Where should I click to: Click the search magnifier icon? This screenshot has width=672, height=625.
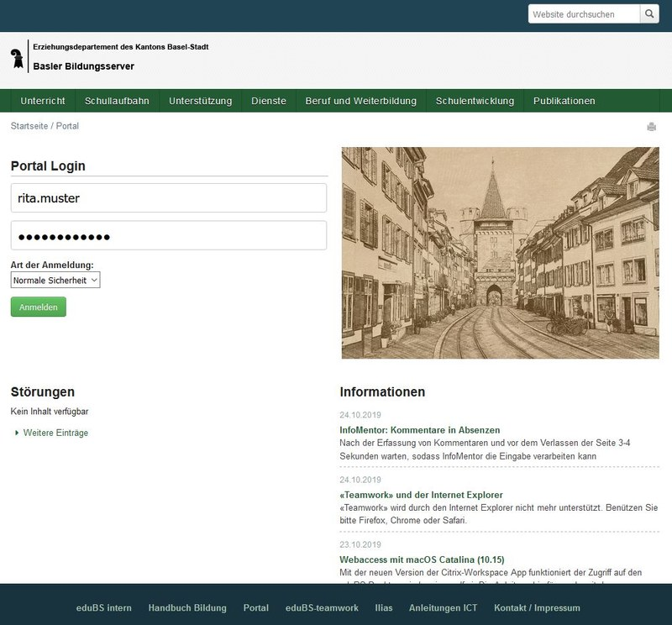click(648, 13)
